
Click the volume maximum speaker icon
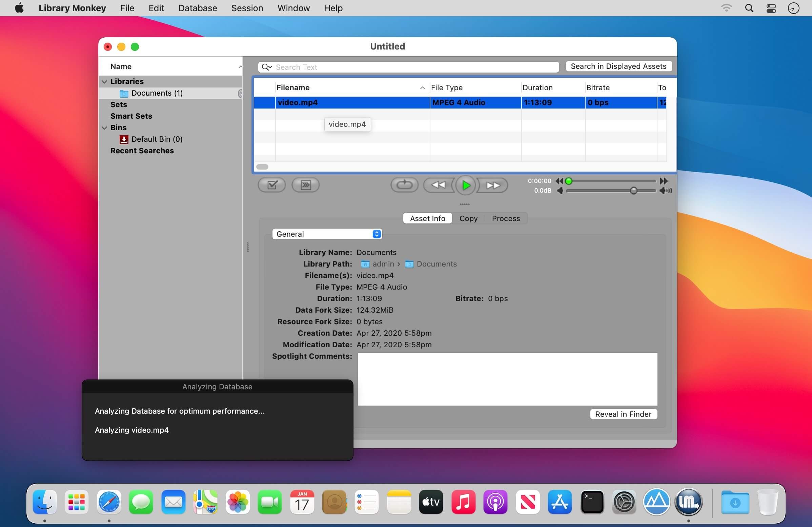665,191
